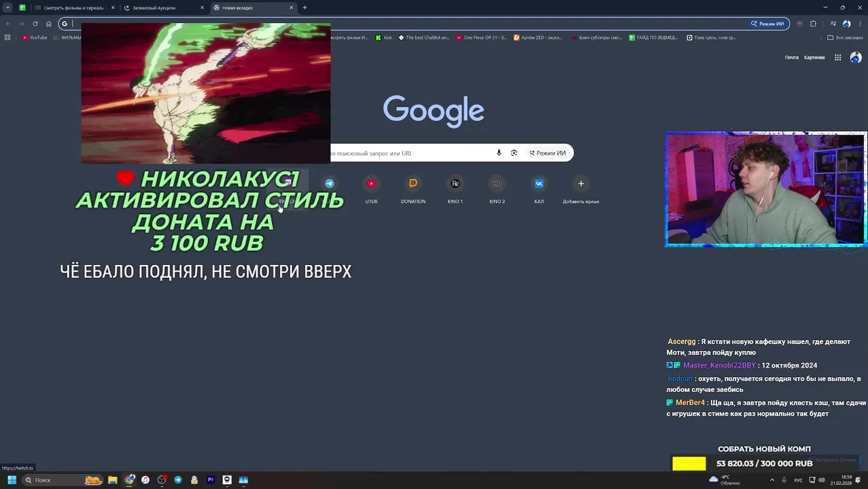Open the Extensions puzzle icon
The width and height of the screenshot is (868, 489).
pos(814,24)
